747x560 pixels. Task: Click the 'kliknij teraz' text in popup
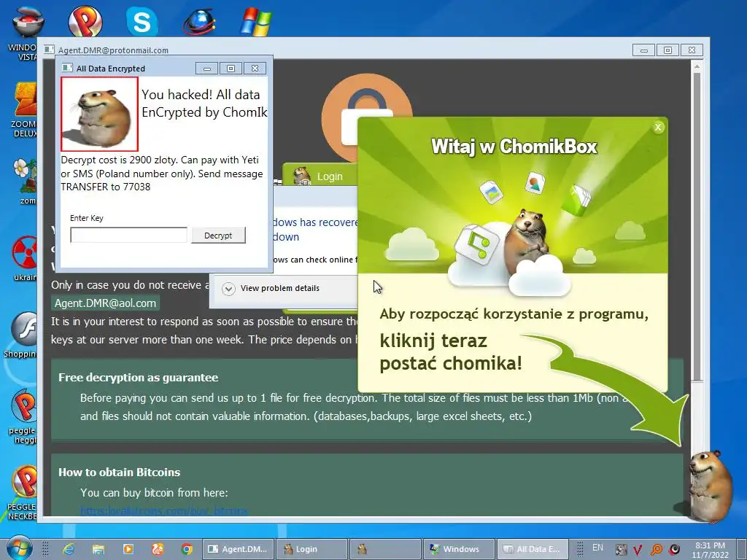pos(433,341)
